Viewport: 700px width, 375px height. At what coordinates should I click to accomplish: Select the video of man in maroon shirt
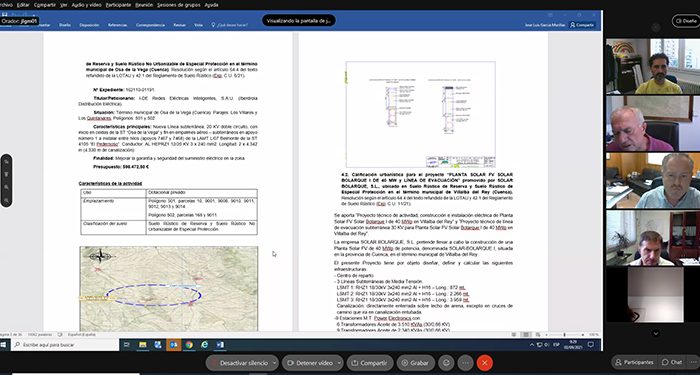click(653, 123)
